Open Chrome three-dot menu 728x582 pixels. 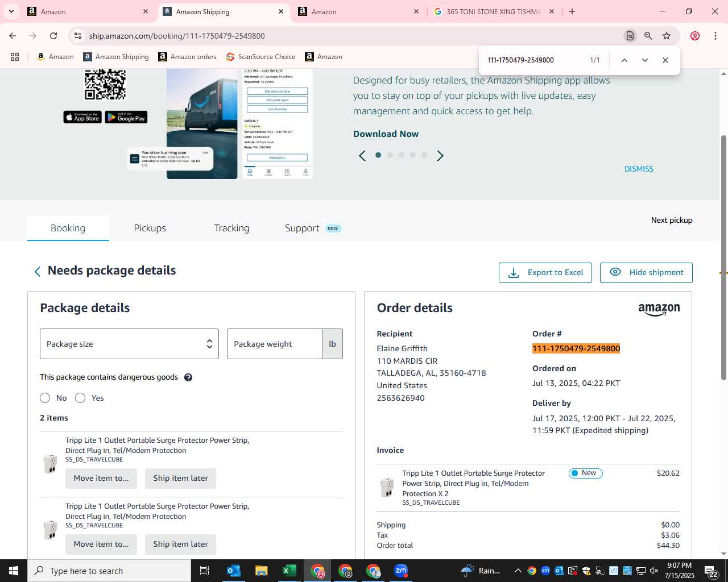click(x=715, y=36)
